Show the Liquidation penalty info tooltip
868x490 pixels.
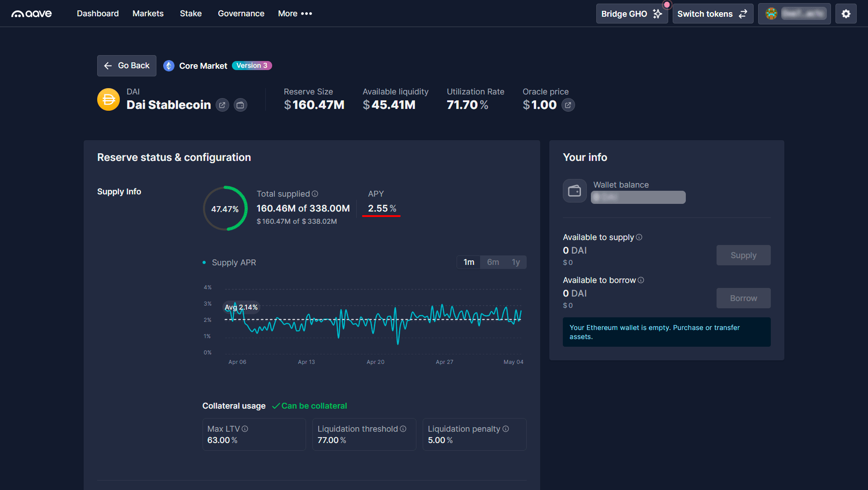[x=506, y=429]
